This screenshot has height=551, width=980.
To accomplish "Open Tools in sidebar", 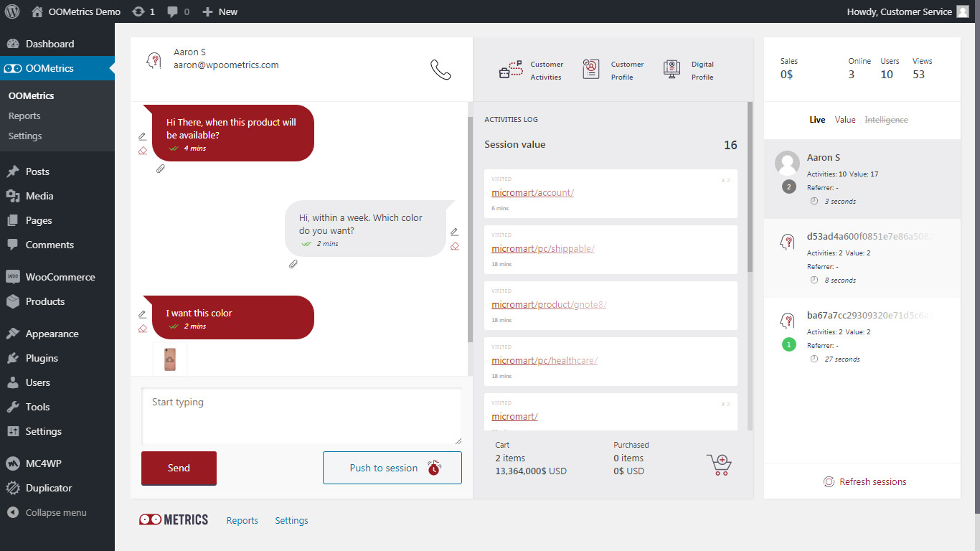I will click(57, 407).
